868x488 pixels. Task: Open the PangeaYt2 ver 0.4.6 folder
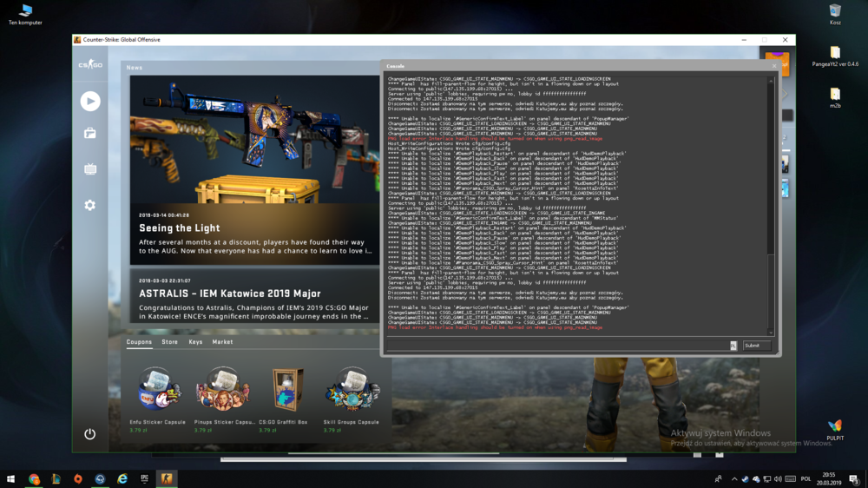pos(835,56)
